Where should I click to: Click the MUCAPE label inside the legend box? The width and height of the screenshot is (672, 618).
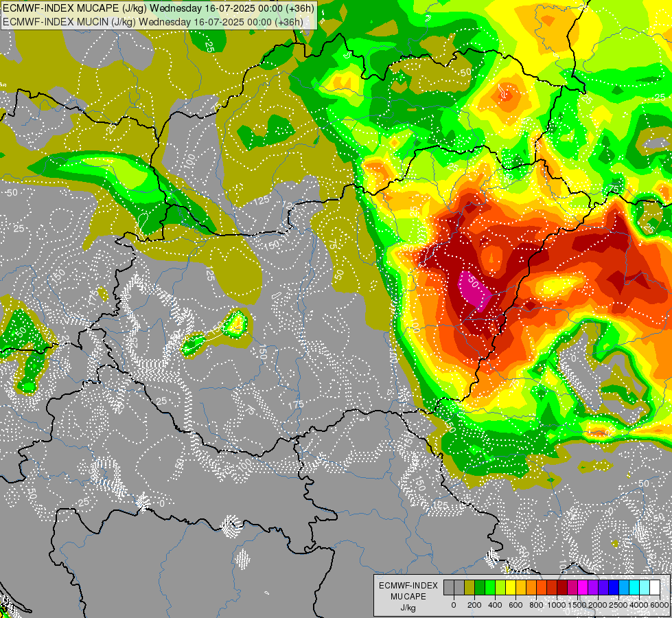pos(408,597)
